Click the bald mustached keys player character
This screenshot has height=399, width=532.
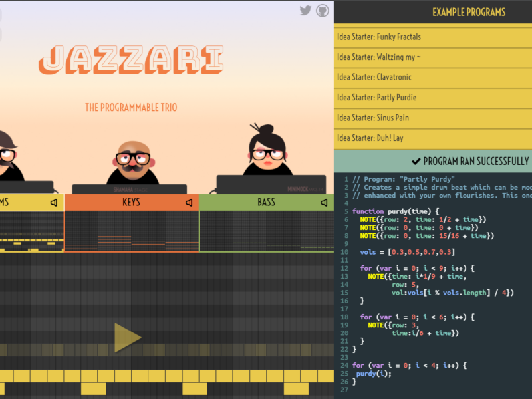(132, 163)
